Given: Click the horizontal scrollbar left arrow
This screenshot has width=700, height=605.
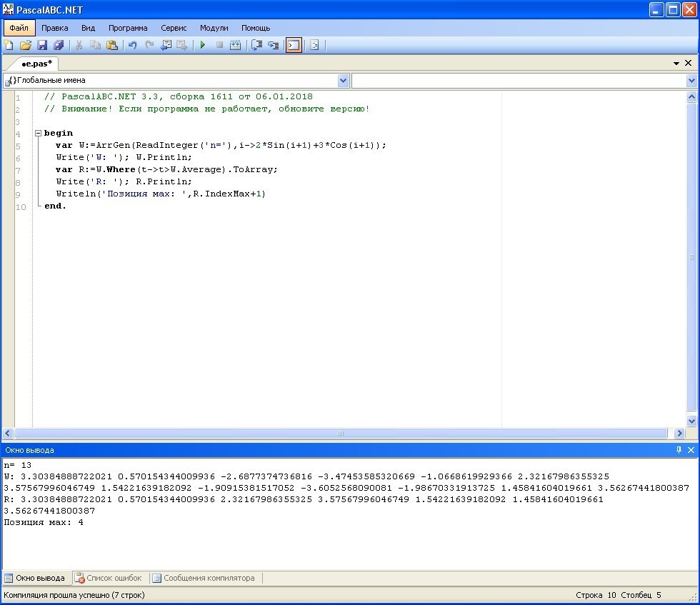Looking at the screenshot, I should point(8,433).
